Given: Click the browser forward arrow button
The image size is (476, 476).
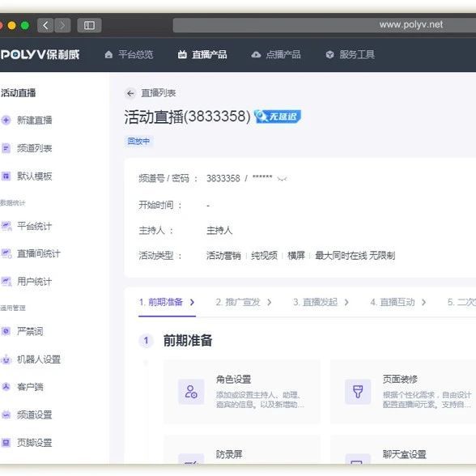Looking at the screenshot, I should [62, 25].
